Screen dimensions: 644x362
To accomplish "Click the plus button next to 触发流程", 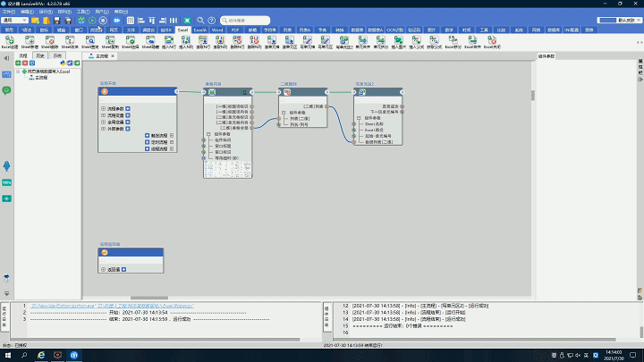I will pos(147,136).
